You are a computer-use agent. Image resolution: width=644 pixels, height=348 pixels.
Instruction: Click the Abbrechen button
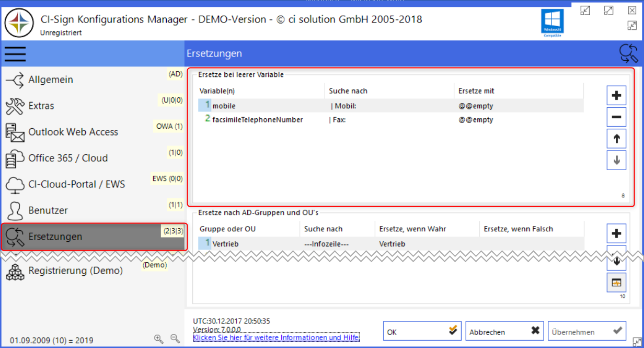[x=504, y=331]
